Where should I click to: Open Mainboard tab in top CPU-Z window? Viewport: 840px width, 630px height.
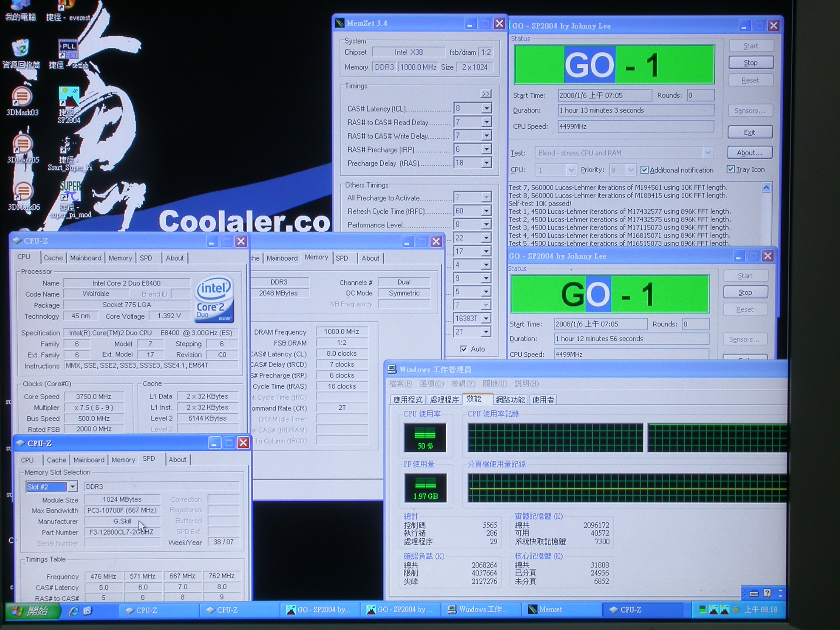pyautogui.click(x=86, y=258)
